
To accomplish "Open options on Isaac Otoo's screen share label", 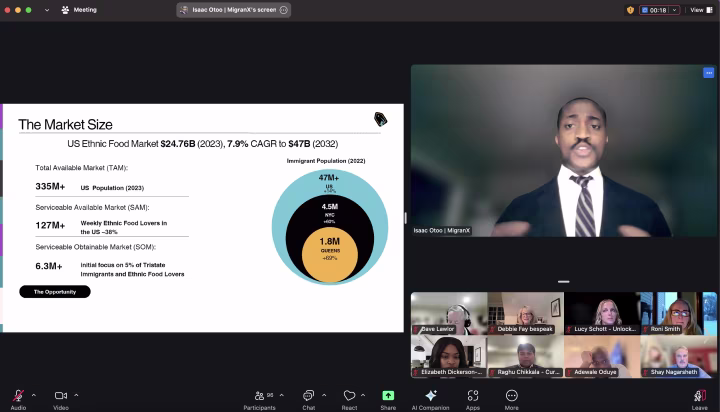I will click(284, 10).
